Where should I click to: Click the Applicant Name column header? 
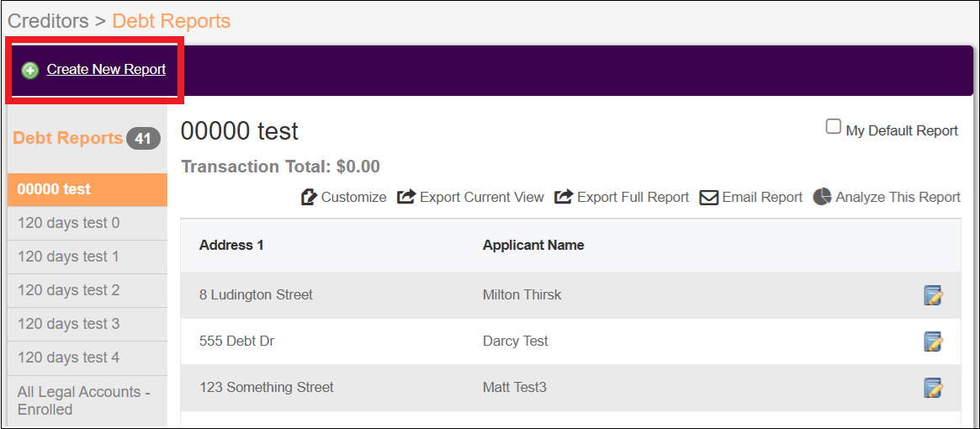pyautogui.click(x=533, y=245)
